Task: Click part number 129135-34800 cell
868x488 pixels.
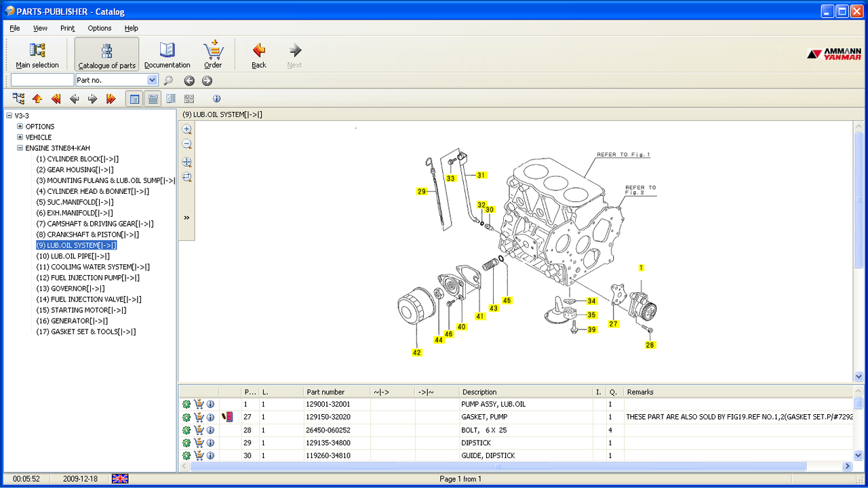Action: pyautogui.click(x=336, y=443)
